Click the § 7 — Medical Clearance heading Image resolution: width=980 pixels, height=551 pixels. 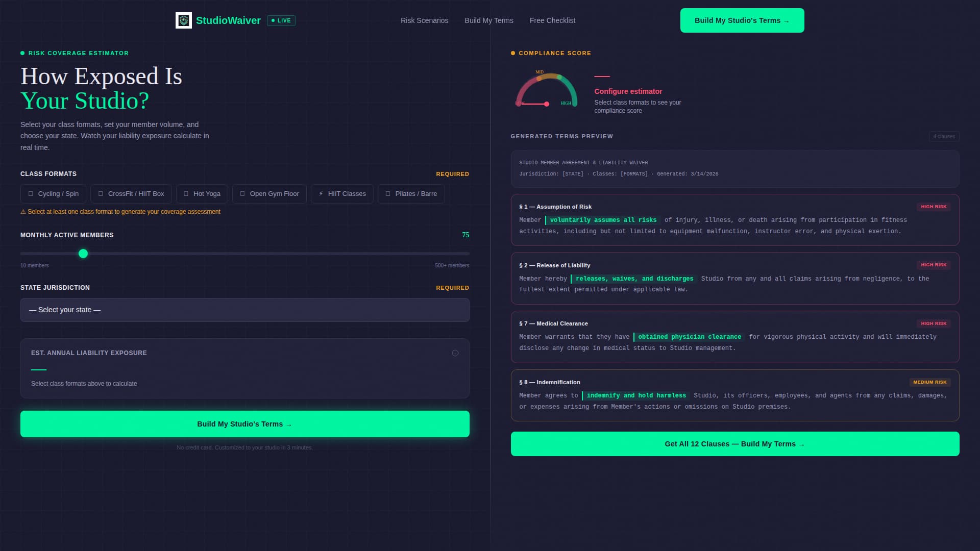(x=553, y=323)
